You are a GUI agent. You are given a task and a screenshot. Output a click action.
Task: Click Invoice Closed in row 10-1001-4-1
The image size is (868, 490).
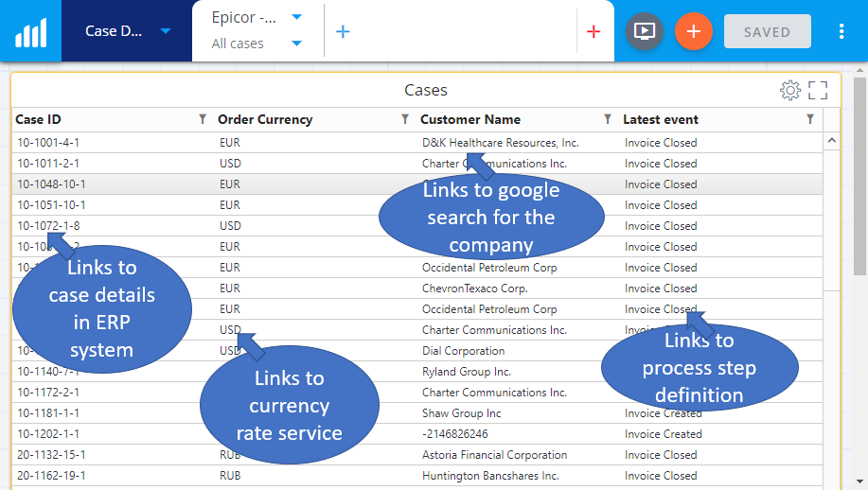(x=661, y=143)
